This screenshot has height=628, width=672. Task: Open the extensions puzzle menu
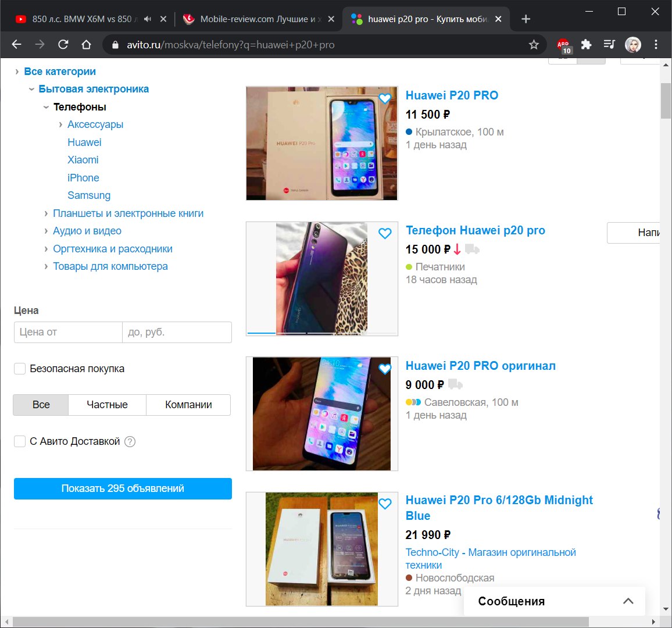click(586, 45)
